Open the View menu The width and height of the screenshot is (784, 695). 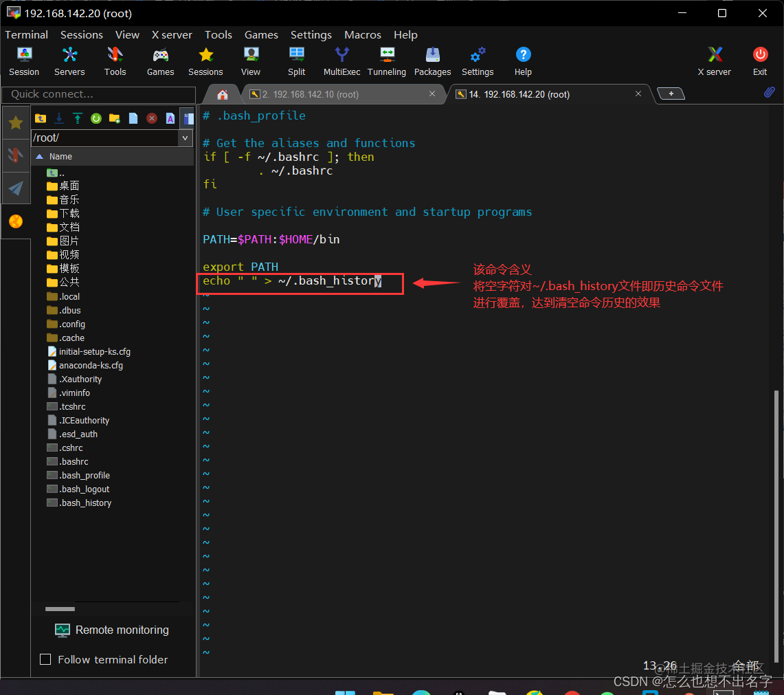(x=127, y=34)
